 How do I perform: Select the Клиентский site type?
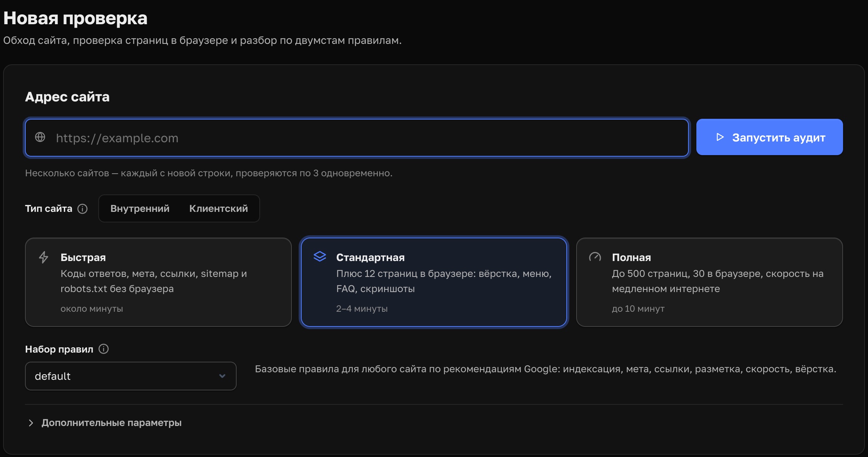[x=219, y=208]
